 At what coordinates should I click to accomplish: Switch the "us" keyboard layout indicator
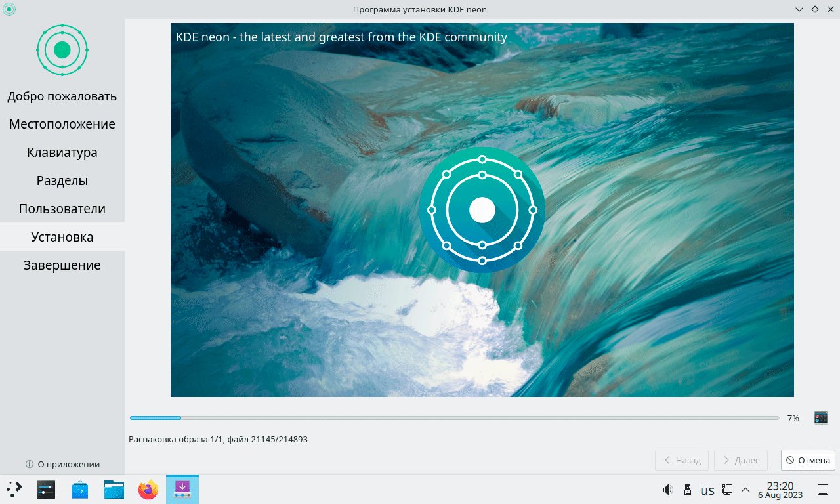707,490
